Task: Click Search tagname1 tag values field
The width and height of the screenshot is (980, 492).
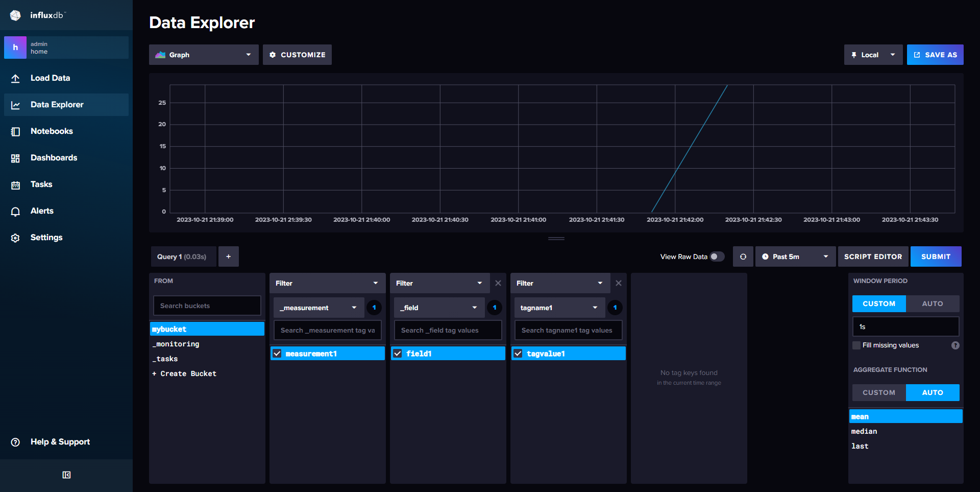Action: pyautogui.click(x=569, y=330)
